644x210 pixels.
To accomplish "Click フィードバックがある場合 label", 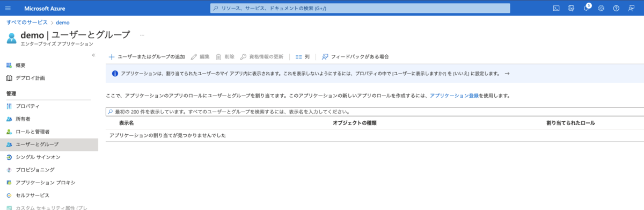I will tap(360, 56).
